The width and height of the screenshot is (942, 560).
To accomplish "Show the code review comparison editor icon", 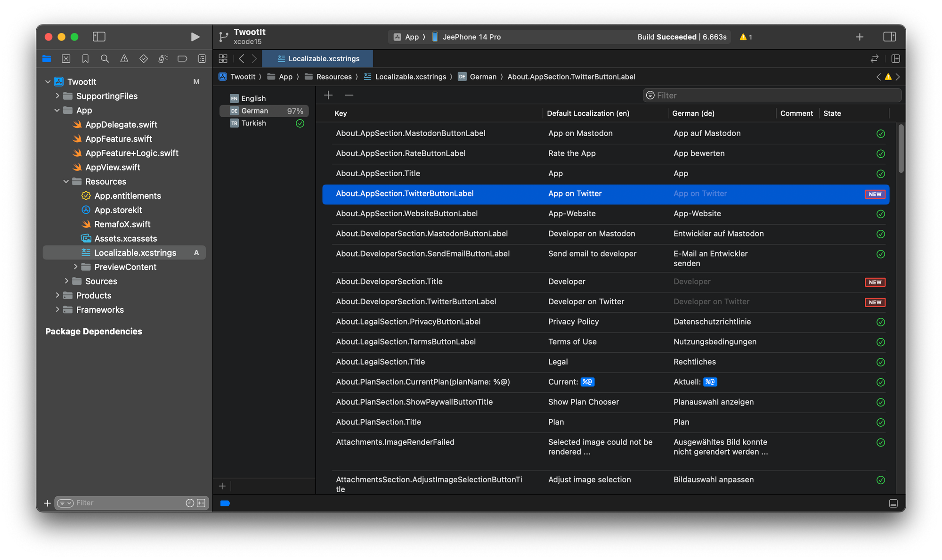I will click(874, 58).
